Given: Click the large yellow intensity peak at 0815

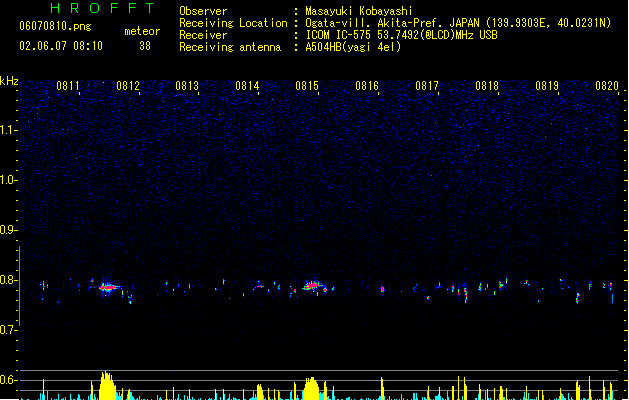Looking at the screenshot, I should coord(311,388).
